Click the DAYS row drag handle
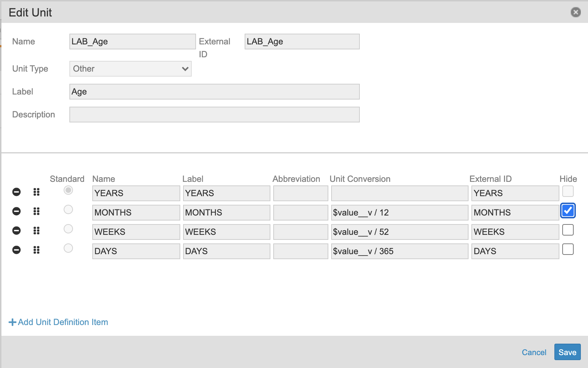This screenshot has width=588, height=368. tap(36, 250)
